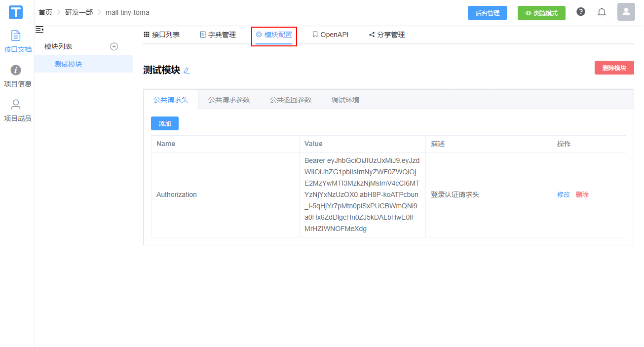Open the 接口文档 sidebar section
Image resolution: width=644 pixels, height=347 pixels.
coord(17,41)
